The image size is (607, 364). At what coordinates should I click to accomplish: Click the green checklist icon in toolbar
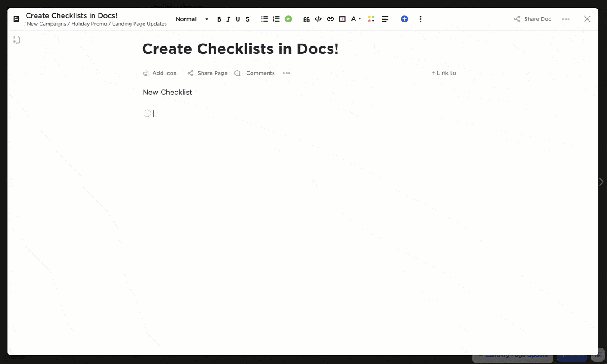[x=288, y=19]
